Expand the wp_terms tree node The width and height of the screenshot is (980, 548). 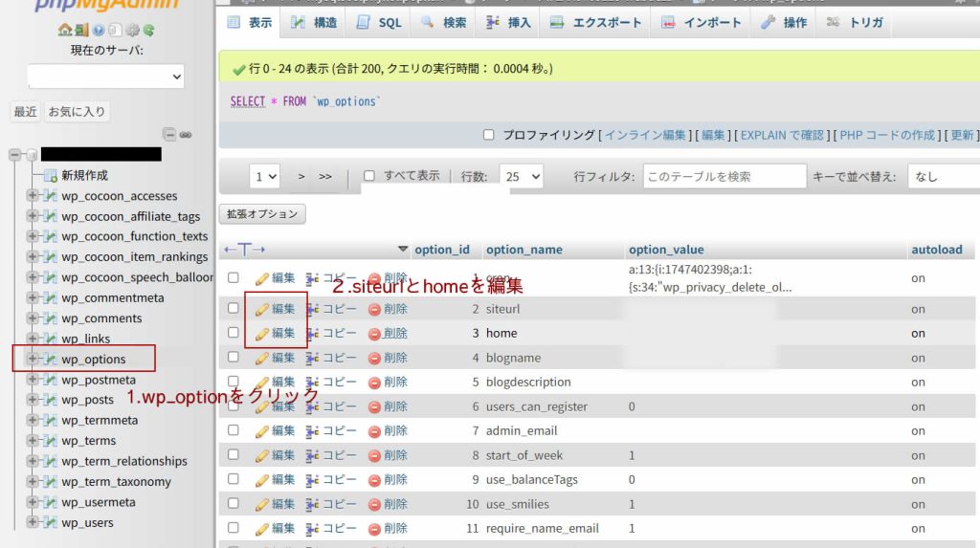coord(32,441)
